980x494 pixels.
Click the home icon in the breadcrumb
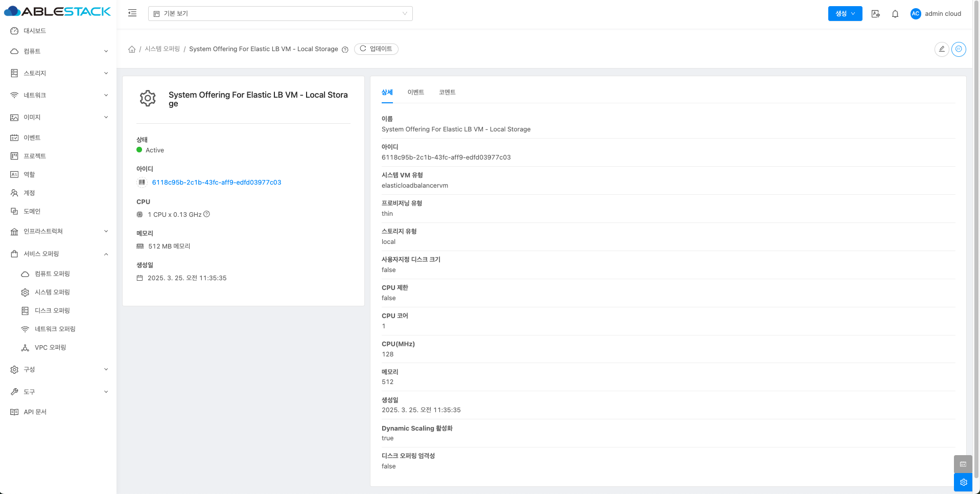(x=132, y=49)
